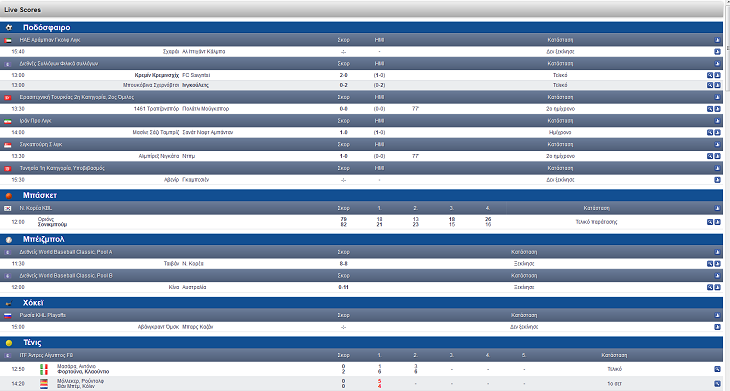Image resolution: width=730 pixels, height=391 pixels.
Task: Open magnifier for the 11:30 Pool A baseball game
Action: [710, 263]
